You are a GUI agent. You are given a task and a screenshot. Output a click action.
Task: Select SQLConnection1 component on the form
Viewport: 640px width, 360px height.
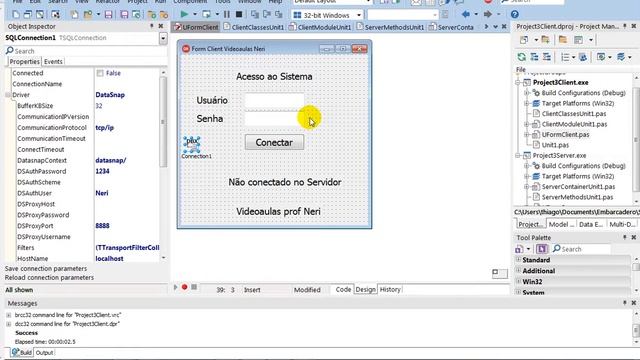coord(192,144)
